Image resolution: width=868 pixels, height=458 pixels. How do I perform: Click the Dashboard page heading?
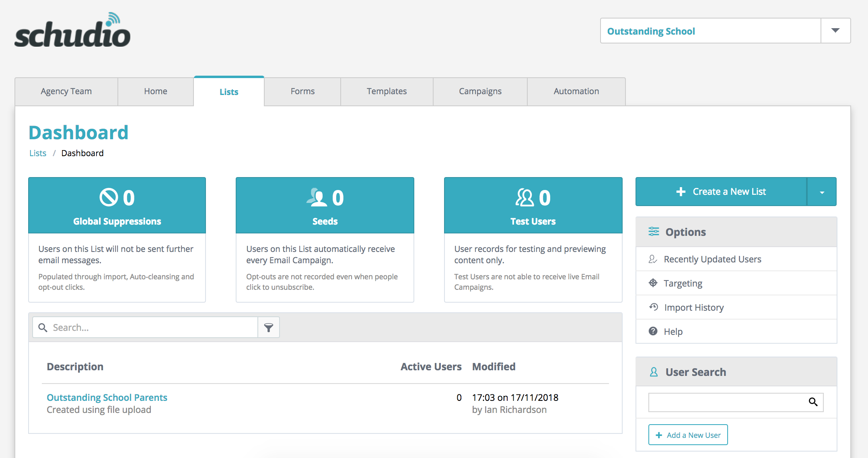click(79, 132)
